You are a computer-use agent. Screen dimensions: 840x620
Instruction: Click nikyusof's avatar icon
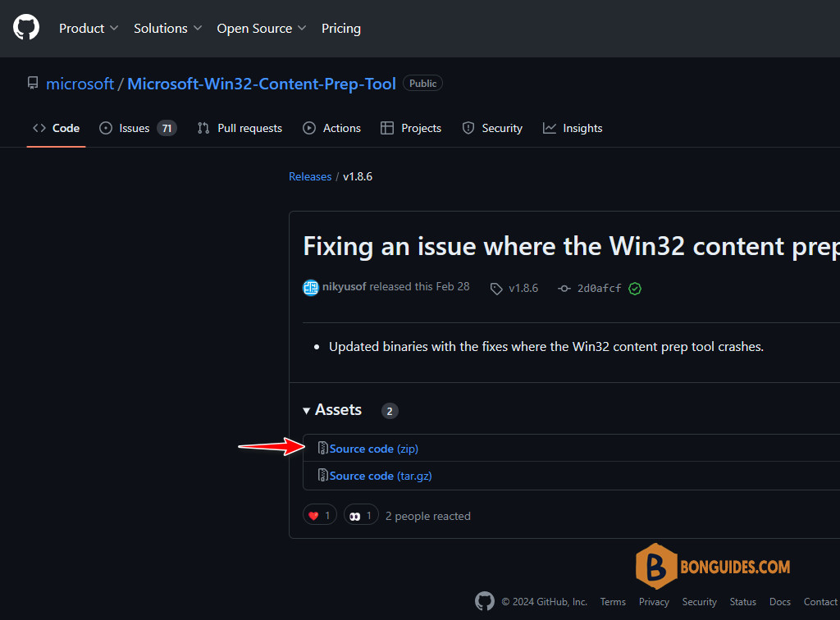click(x=311, y=288)
